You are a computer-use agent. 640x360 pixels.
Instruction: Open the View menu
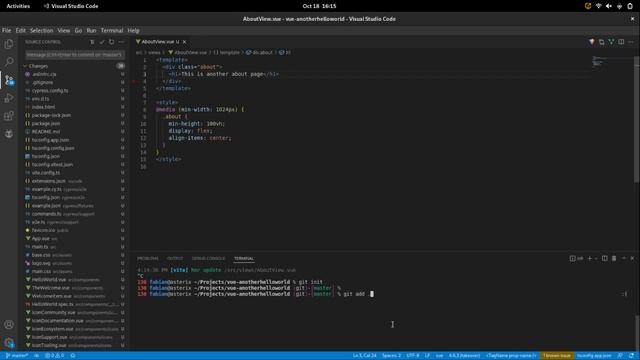coord(64,31)
